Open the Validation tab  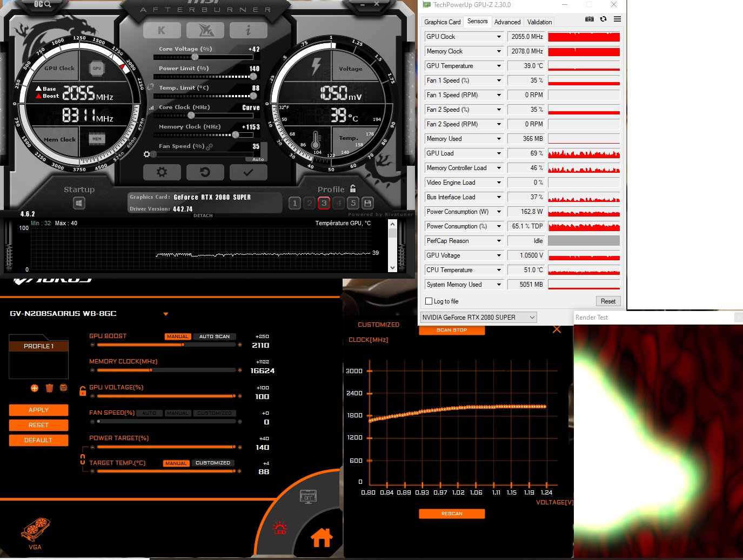[x=540, y=22]
